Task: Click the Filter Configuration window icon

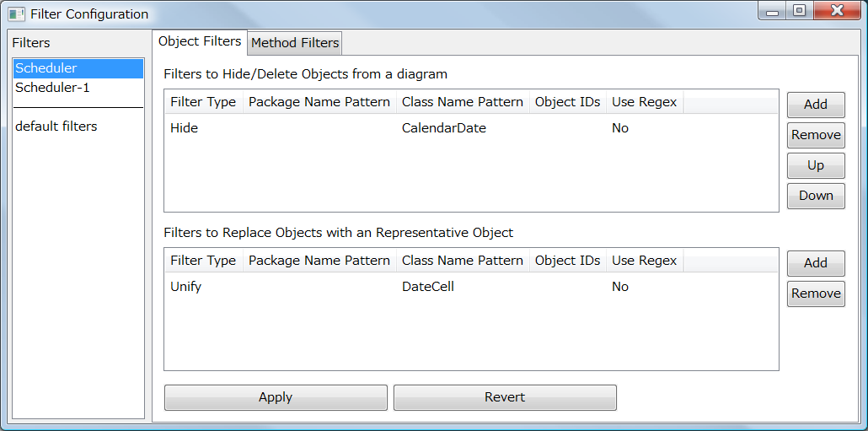Action: click(16, 13)
